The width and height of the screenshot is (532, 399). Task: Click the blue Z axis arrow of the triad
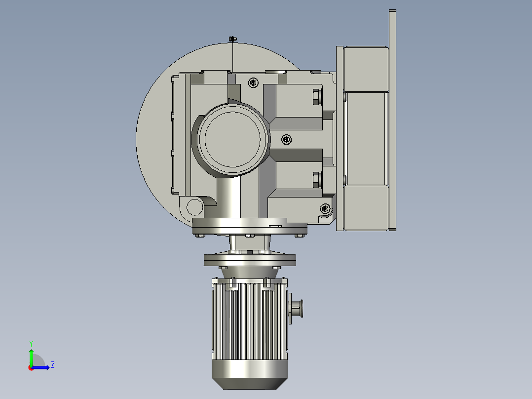pos(40,367)
